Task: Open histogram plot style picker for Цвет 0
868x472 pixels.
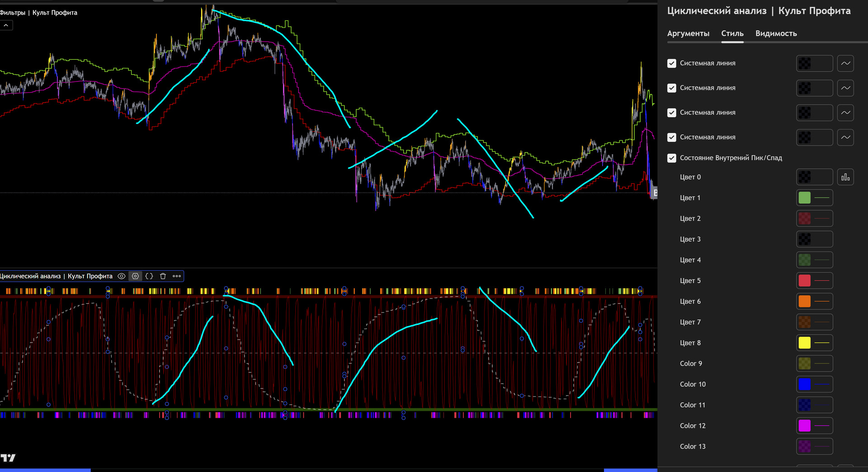Action: tap(845, 177)
